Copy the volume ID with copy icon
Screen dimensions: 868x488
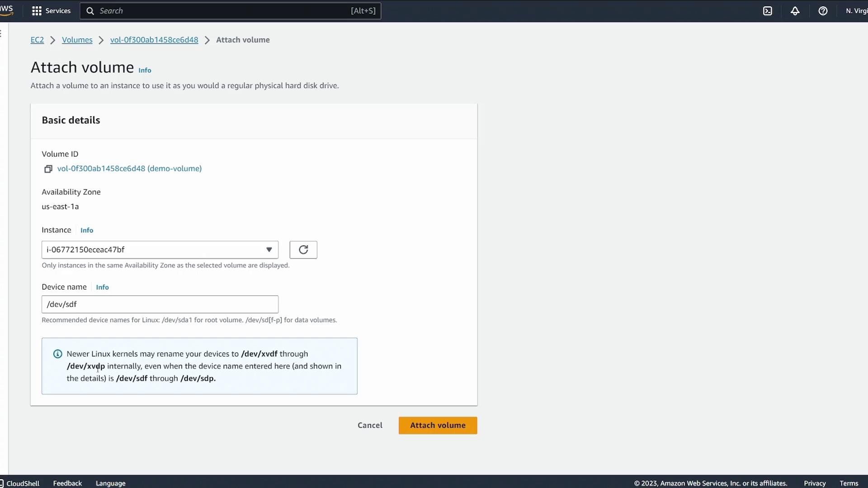pyautogui.click(x=48, y=169)
